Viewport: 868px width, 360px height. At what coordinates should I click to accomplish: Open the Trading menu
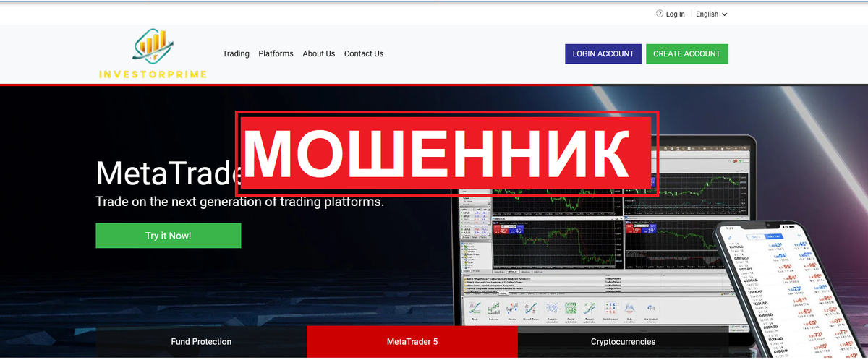pyautogui.click(x=236, y=53)
